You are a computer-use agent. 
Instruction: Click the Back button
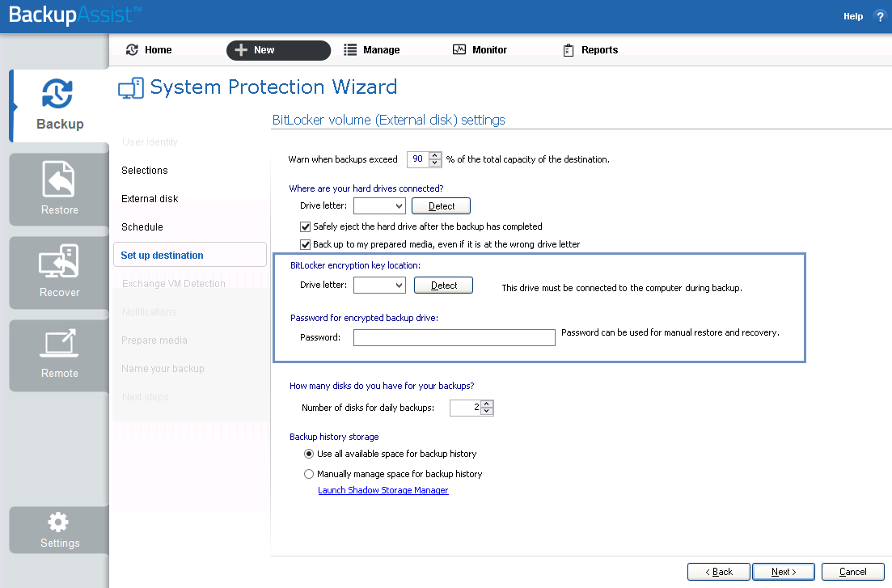pos(718,572)
